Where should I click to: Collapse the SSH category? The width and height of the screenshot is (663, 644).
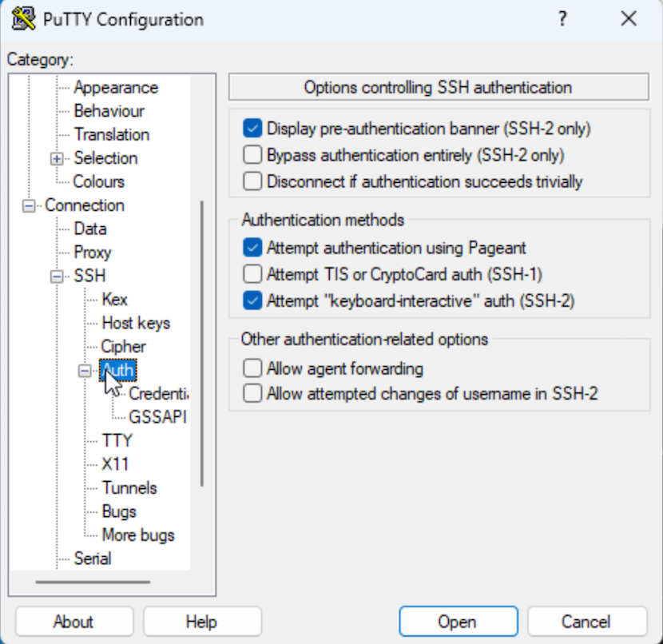tap(56, 276)
